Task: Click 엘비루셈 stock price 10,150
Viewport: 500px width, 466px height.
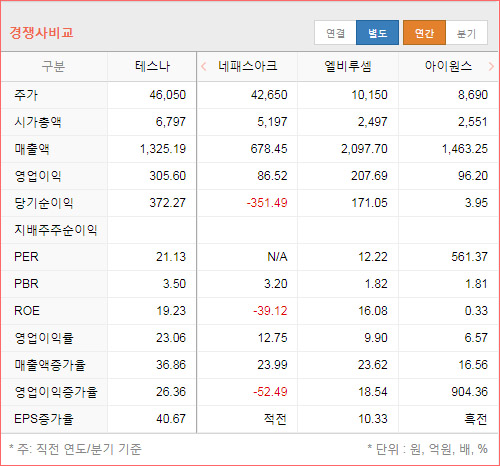Action: pyautogui.click(x=370, y=95)
